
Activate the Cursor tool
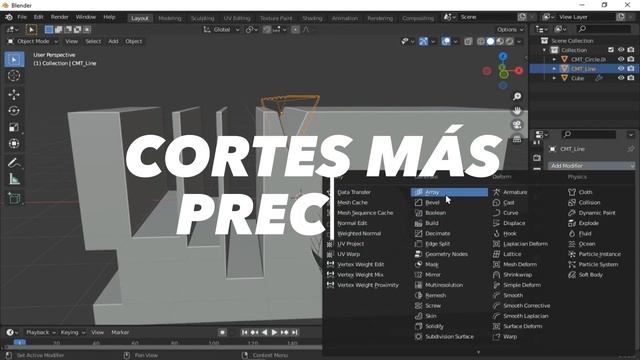pos(14,76)
